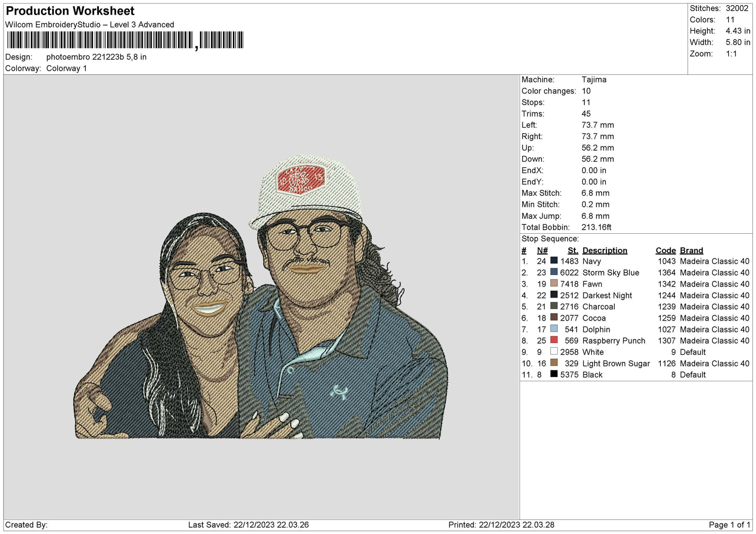Click the Dolphin color swatch
The width and height of the screenshot is (756, 534).
(x=554, y=329)
